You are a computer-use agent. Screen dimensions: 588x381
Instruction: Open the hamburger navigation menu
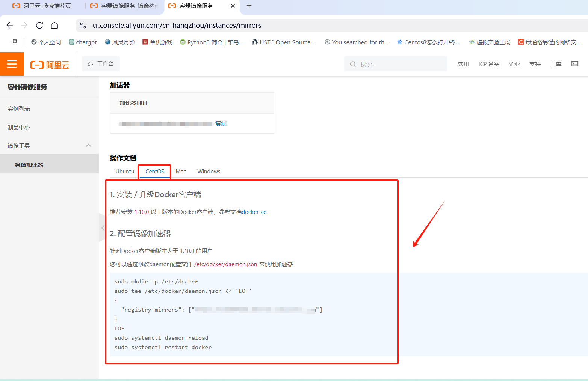click(12, 64)
